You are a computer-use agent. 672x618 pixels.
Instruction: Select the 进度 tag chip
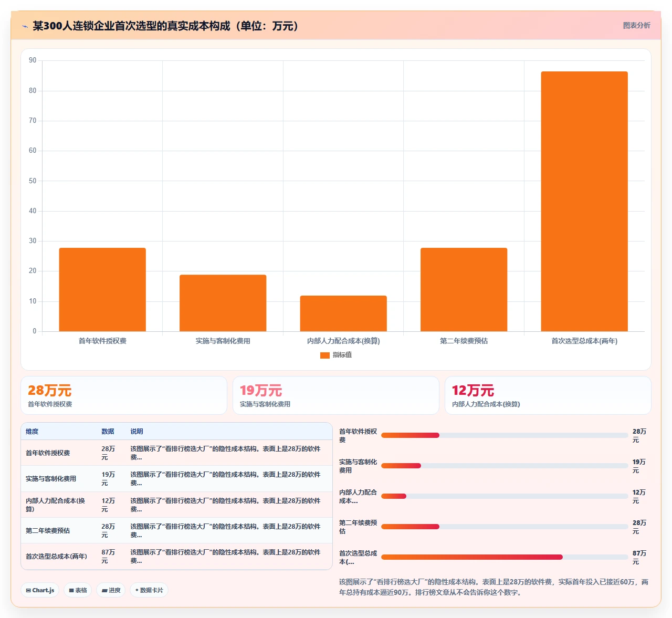pyautogui.click(x=111, y=590)
